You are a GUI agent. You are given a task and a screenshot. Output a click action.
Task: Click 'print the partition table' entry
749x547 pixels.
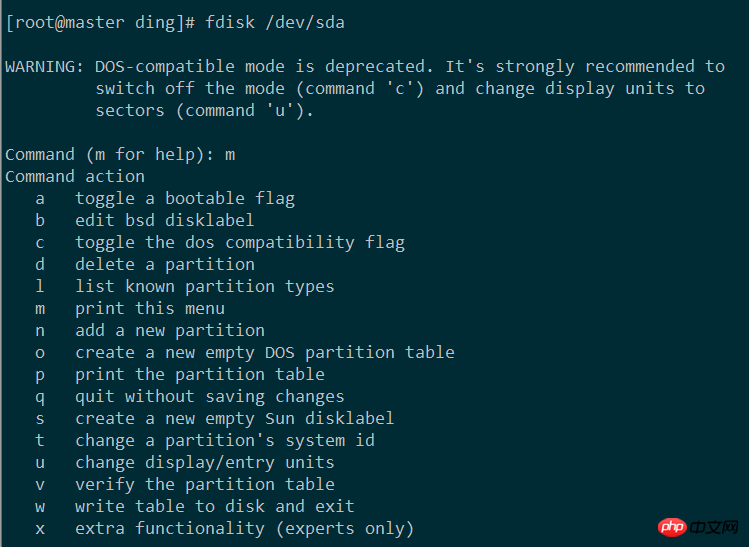[x=200, y=374]
